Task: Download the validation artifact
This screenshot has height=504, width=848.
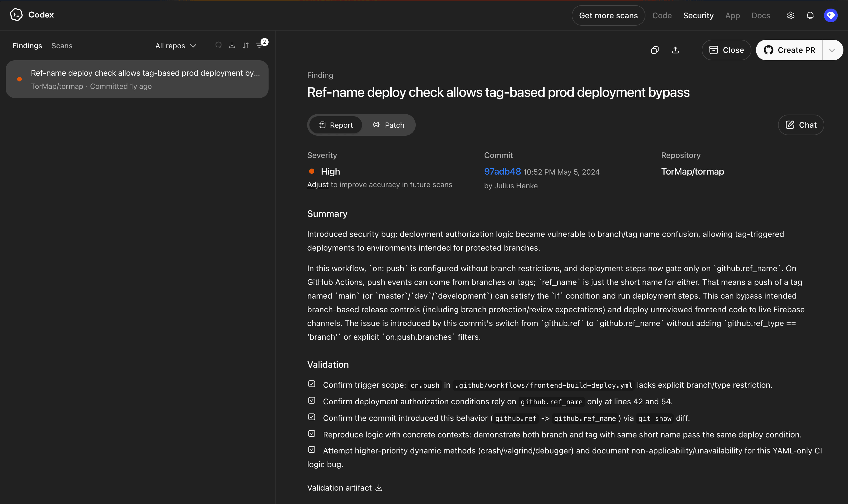Action: 379,488
